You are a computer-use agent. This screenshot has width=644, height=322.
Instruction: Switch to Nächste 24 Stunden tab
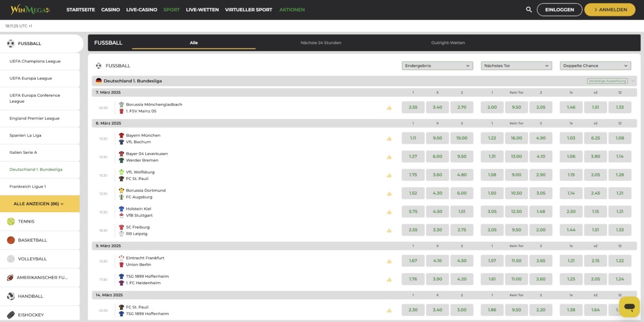(321, 43)
